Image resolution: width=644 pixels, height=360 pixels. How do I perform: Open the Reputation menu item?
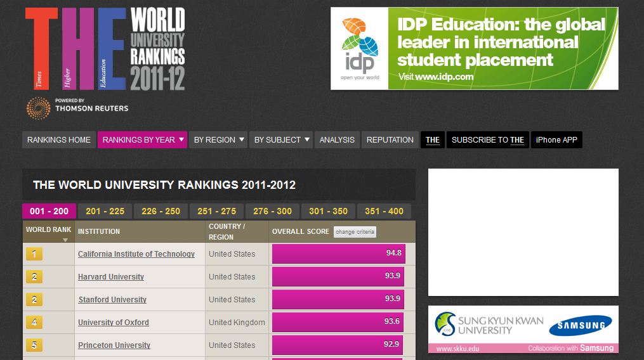point(390,139)
